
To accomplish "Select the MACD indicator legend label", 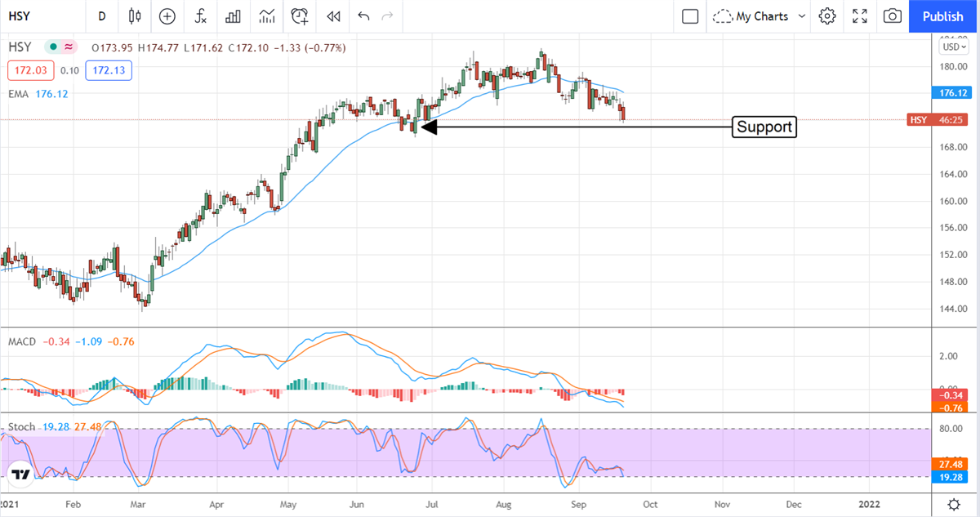I will coord(22,341).
